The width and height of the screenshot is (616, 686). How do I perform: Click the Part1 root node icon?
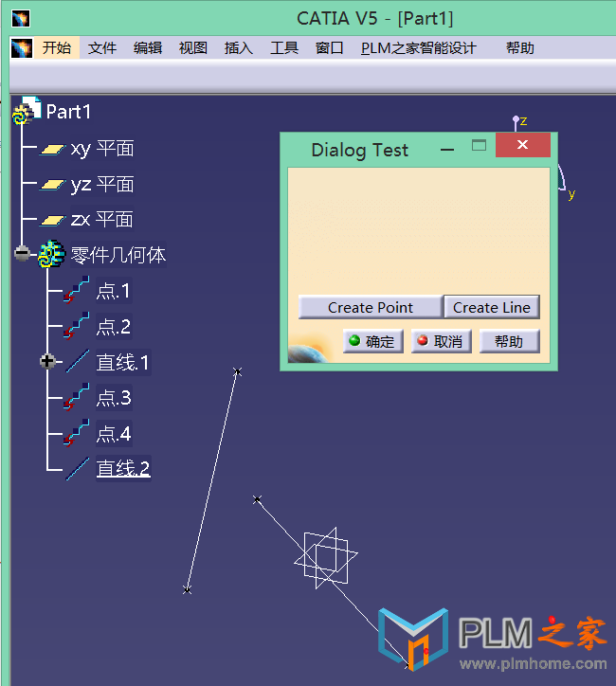pos(27,110)
